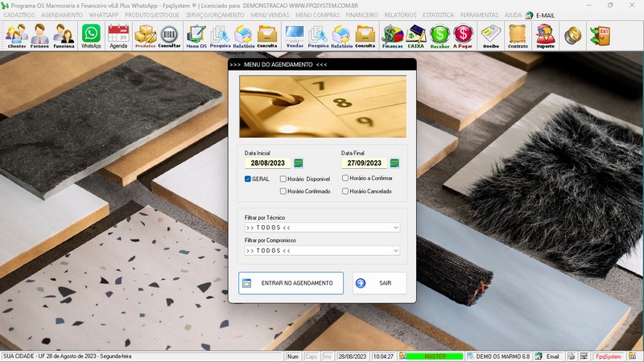Launch the WhatsApp toolbar icon
Image resolution: width=644 pixels, height=362 pixels.
pyautogui.click(x=91, y=35)
